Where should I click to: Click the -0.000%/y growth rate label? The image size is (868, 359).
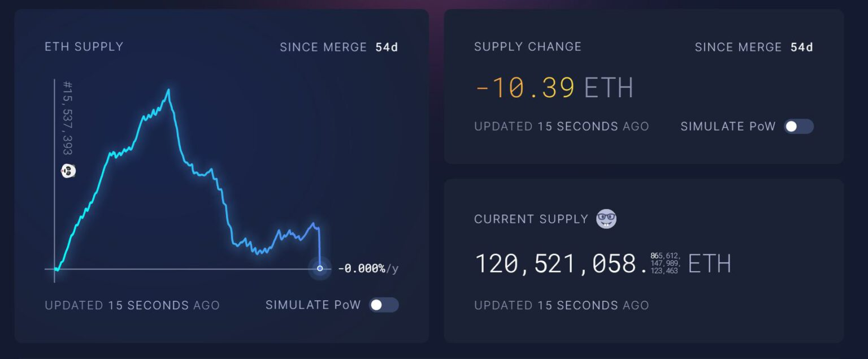(368, 269)
